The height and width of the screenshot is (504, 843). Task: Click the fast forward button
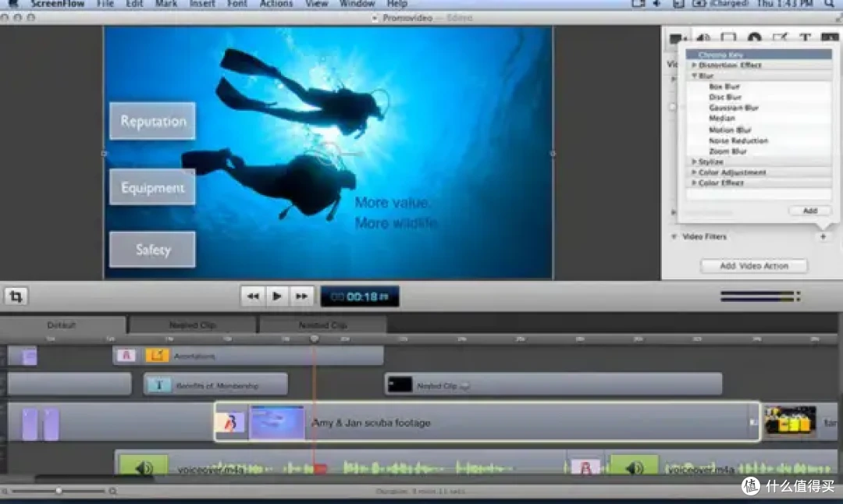[x=301, y=296]
